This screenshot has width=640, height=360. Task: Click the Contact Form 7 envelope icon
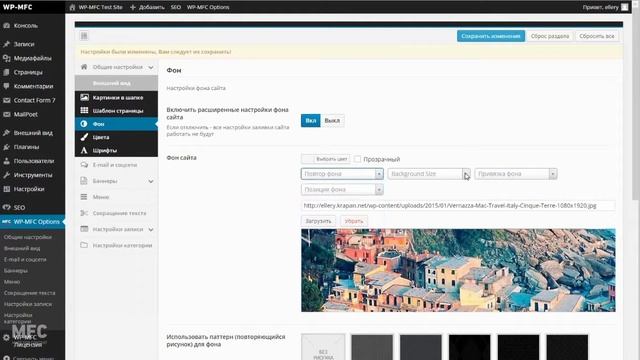7,100
